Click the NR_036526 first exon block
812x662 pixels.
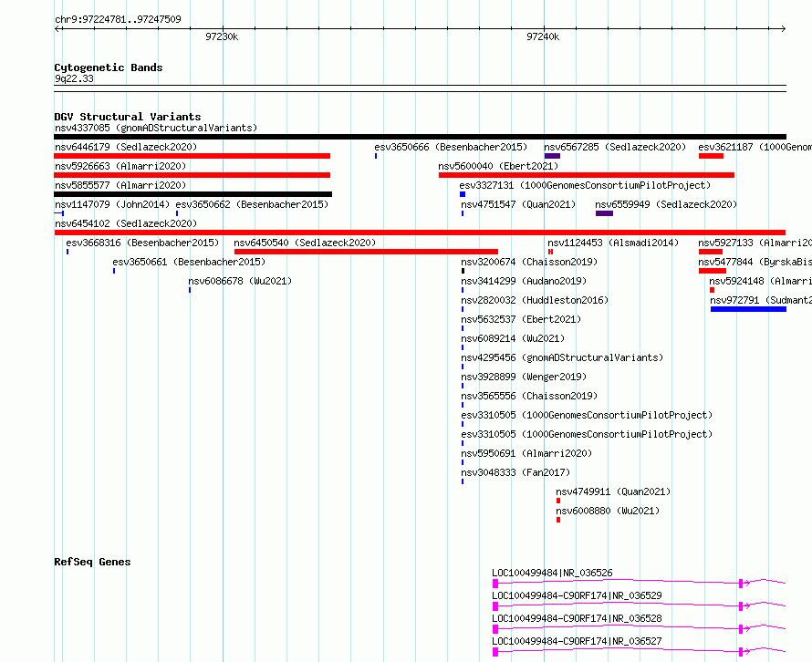coord(495,584)
